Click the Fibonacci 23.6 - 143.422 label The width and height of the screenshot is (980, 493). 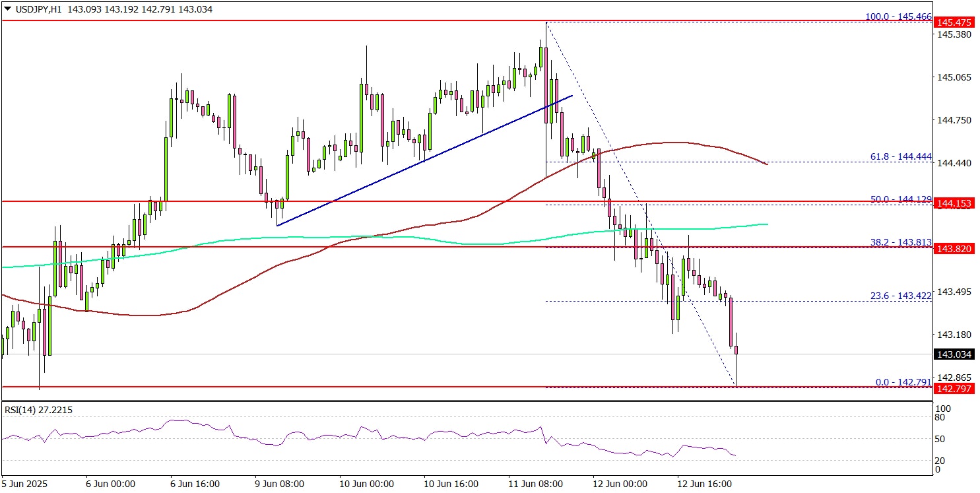(x=900, y=296)
